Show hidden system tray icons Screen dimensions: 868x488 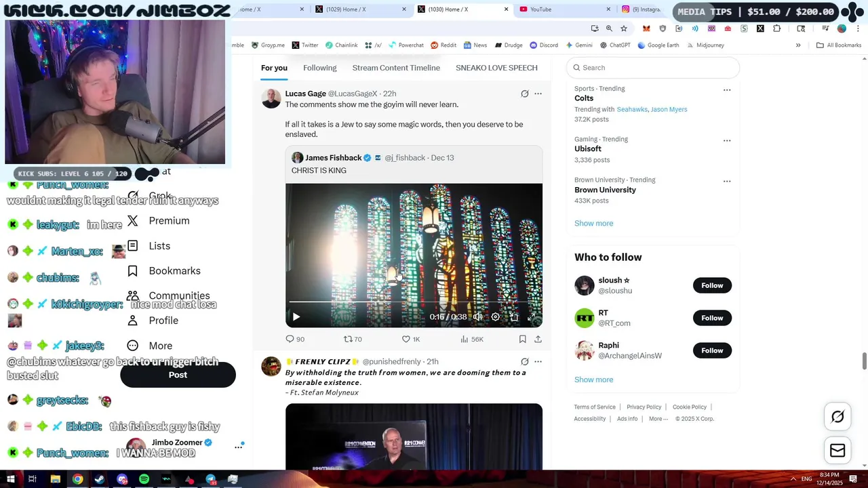tap(793, 479)
